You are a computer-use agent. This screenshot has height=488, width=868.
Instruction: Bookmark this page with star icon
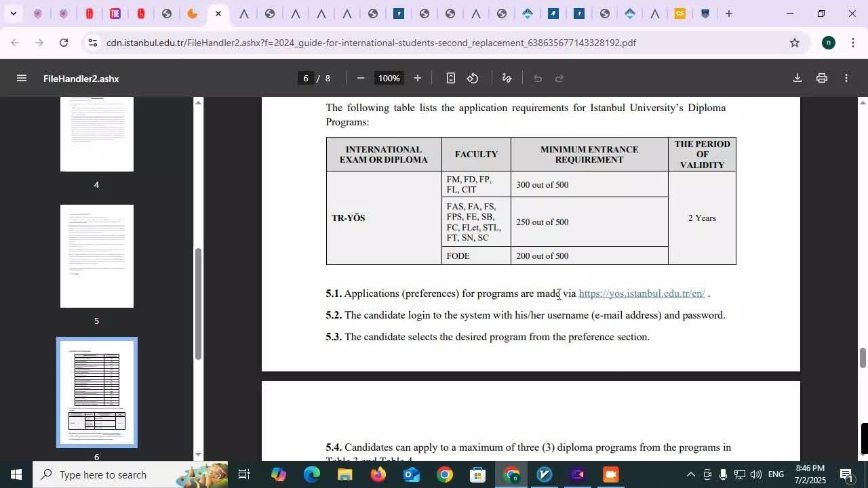(794, 43)
